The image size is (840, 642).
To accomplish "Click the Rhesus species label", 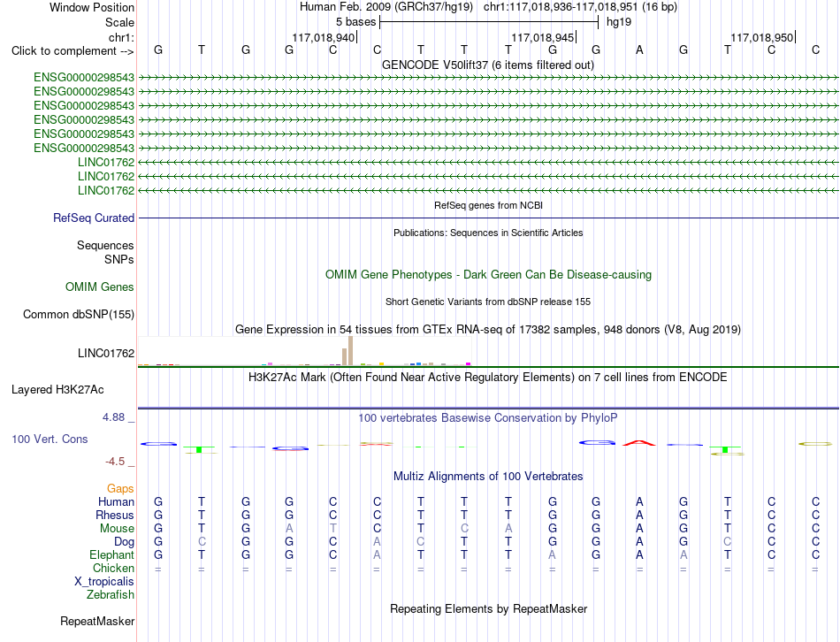I will coord(115,515).
